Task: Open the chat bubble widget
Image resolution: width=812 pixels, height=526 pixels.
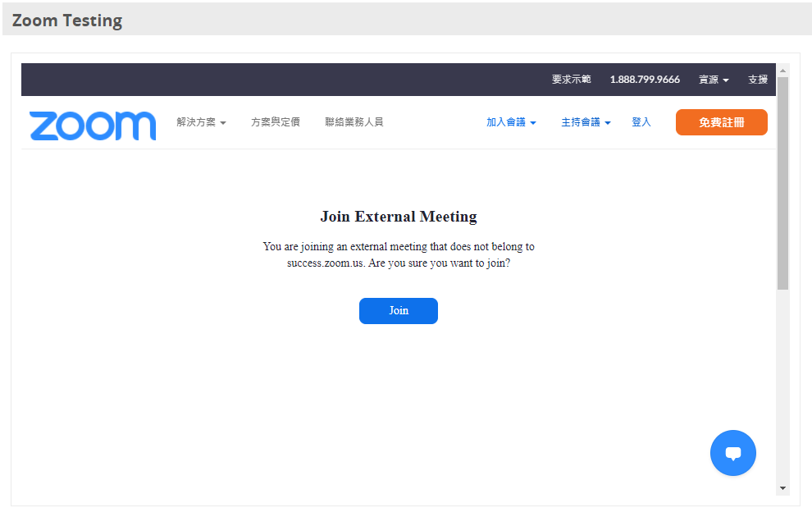Action: tap(732, 453)
